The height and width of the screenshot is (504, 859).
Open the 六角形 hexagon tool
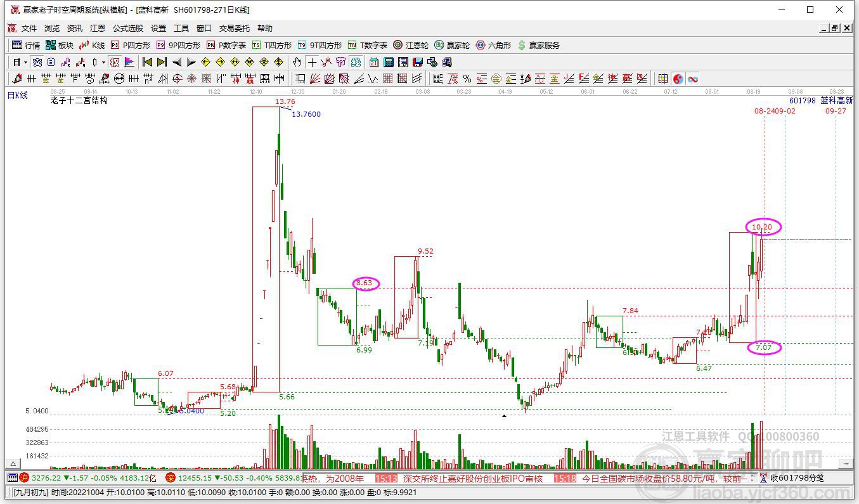click(493, 45)
